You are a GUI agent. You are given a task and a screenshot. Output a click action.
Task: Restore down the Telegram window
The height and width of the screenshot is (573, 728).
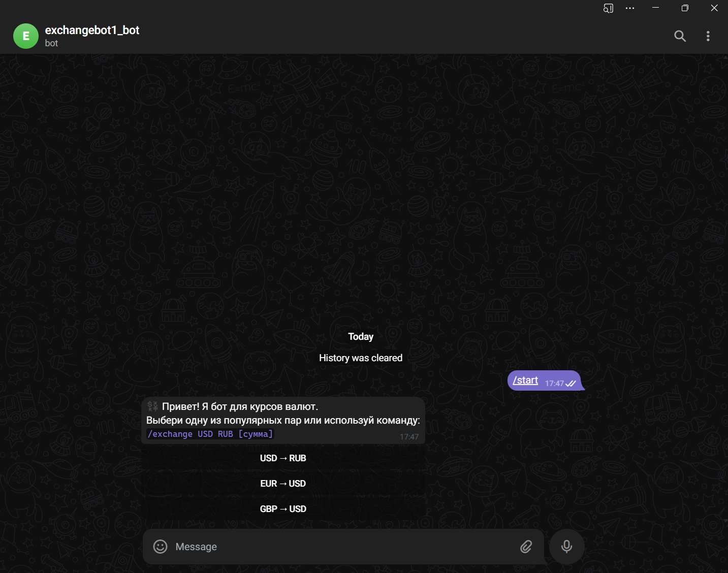pos(685,8)
